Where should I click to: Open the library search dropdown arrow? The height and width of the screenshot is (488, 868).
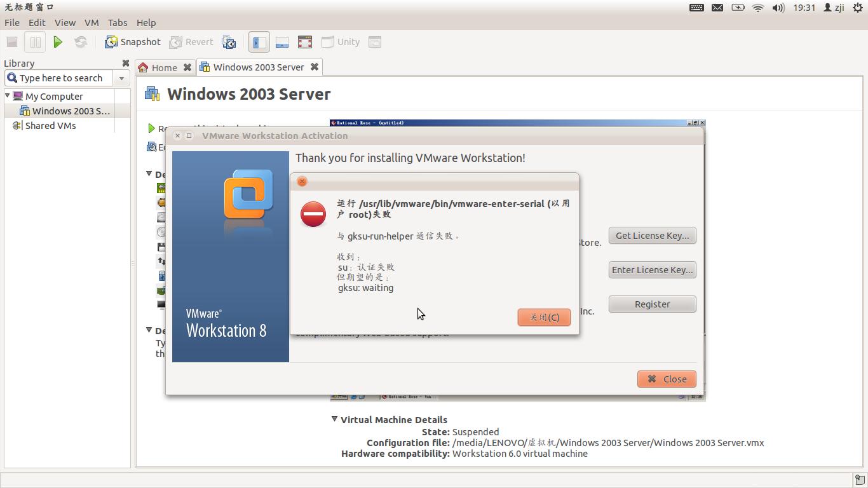click(121, 78)
